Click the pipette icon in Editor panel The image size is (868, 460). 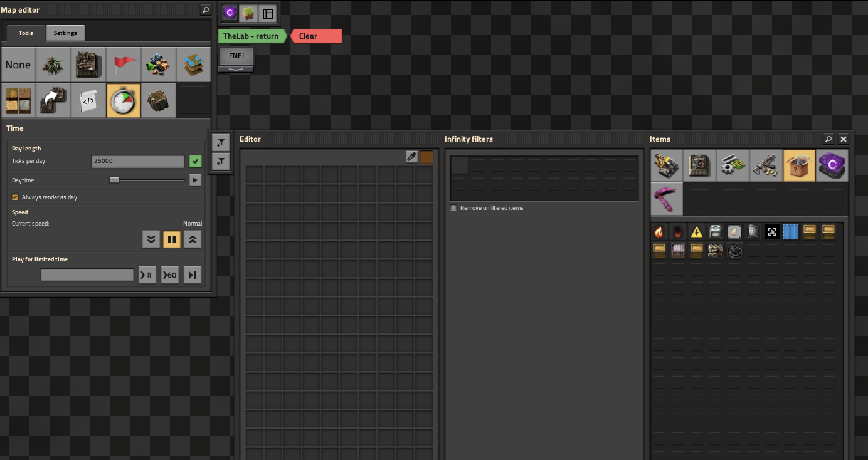coord(411,157)
